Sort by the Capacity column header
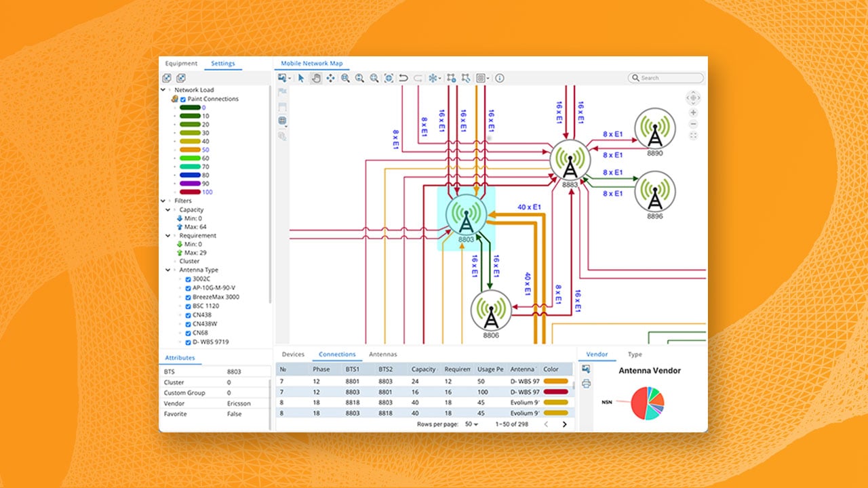 pos(424,369)
